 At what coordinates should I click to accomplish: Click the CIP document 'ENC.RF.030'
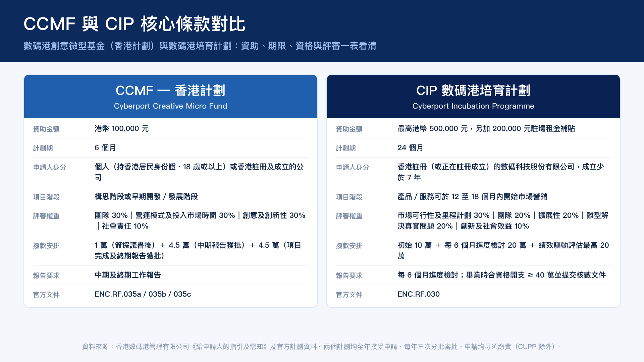tap(418, 294)
